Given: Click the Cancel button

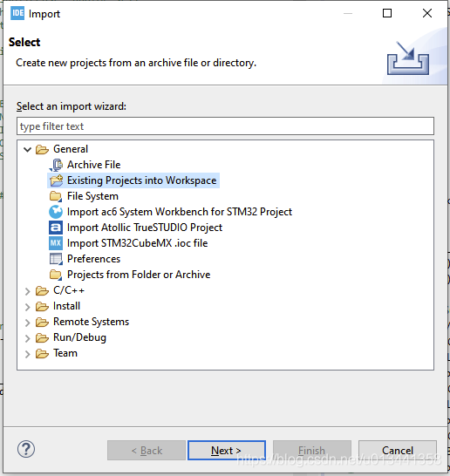Looking at the screenshot, I should 398,451.
